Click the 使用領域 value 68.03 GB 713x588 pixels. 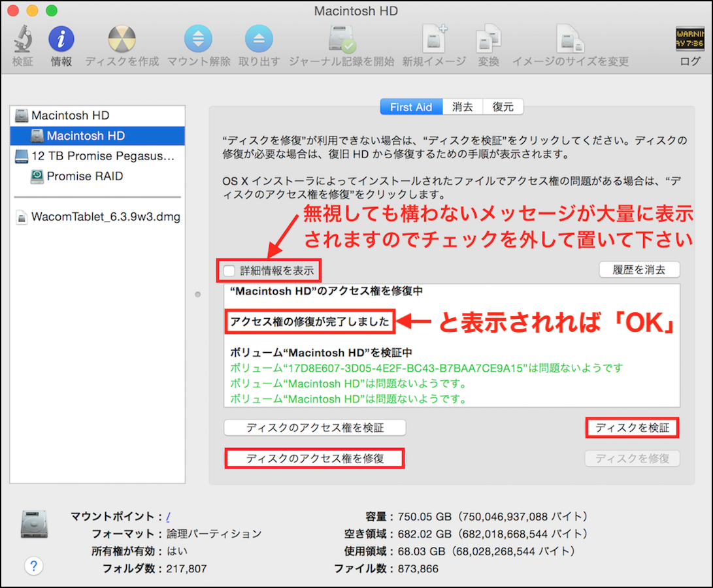point(486,551)
